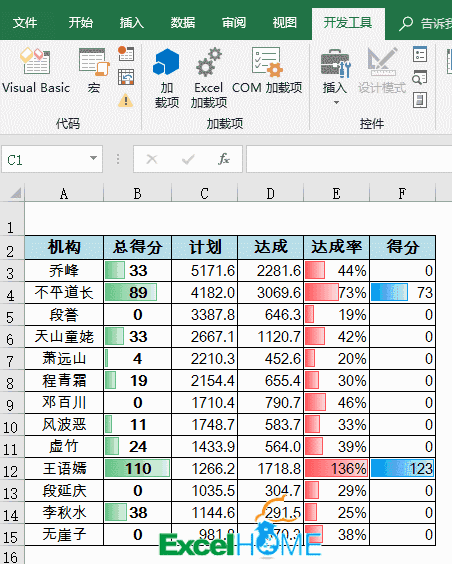Select column A header
This screenshot has width=452, height=564.
coord(64,194)
